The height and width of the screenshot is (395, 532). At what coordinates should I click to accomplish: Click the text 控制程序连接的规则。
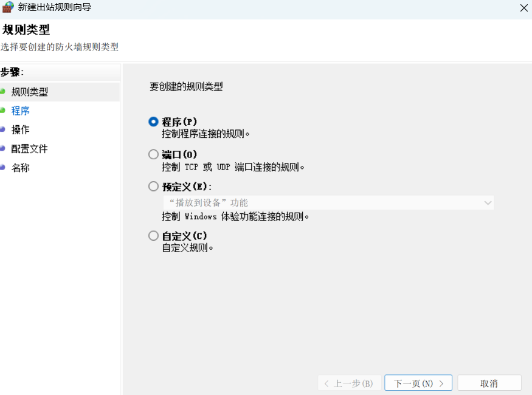206,134
